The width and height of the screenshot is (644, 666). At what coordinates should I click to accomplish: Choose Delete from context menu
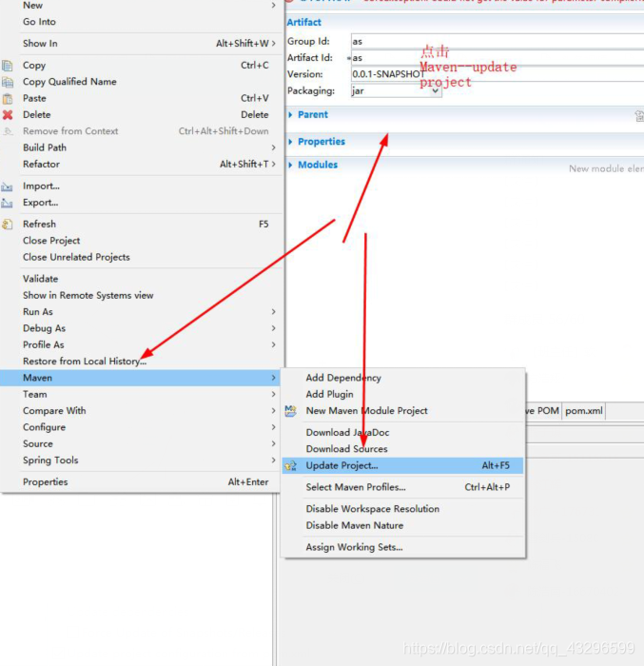[36, 115]
